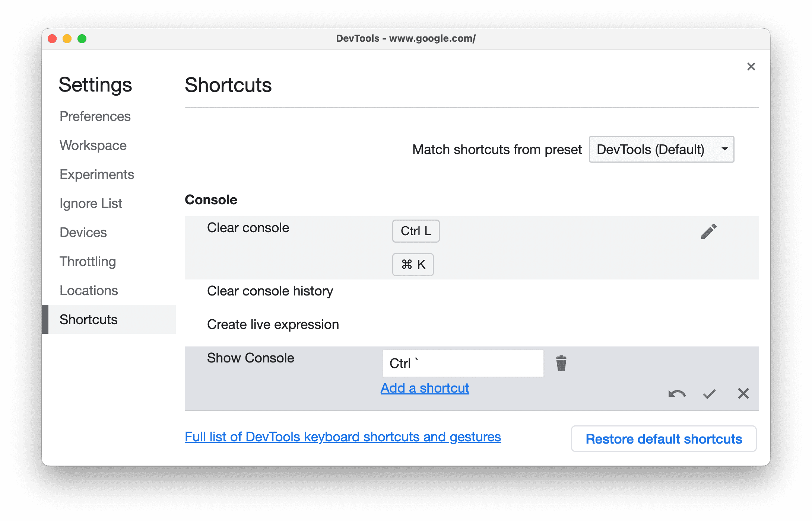The image size is (812, 521).
Task: Click the cancel X icon in Show Console row
Action: click(x=742, y=393)
